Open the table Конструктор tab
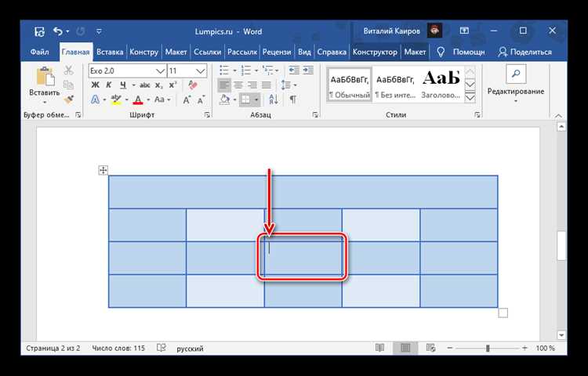588x376 pixels. (375, 52)
